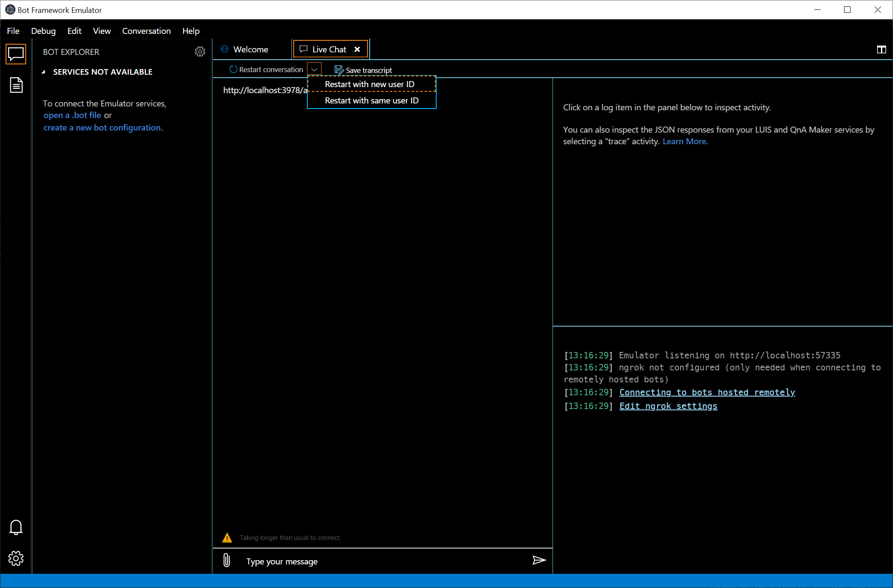Click 'create a new bot configuration' link
The width and height of the screenshot is (893, 588).
[102, 128]
